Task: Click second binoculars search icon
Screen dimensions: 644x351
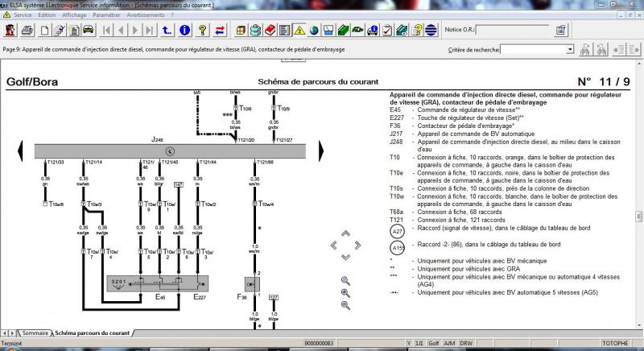Action: point(601,50)
